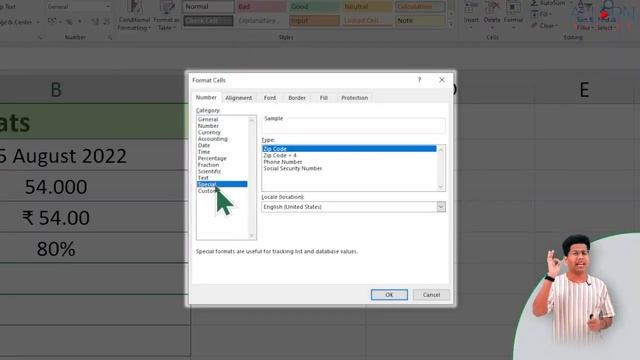This screenshot has width=640, height=360.
Task: Switch to the Alignment tab
Action: tap(239, 98)
